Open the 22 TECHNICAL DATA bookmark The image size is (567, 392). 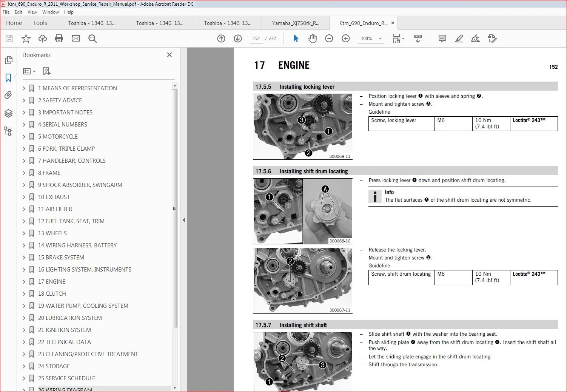[65, 342]
